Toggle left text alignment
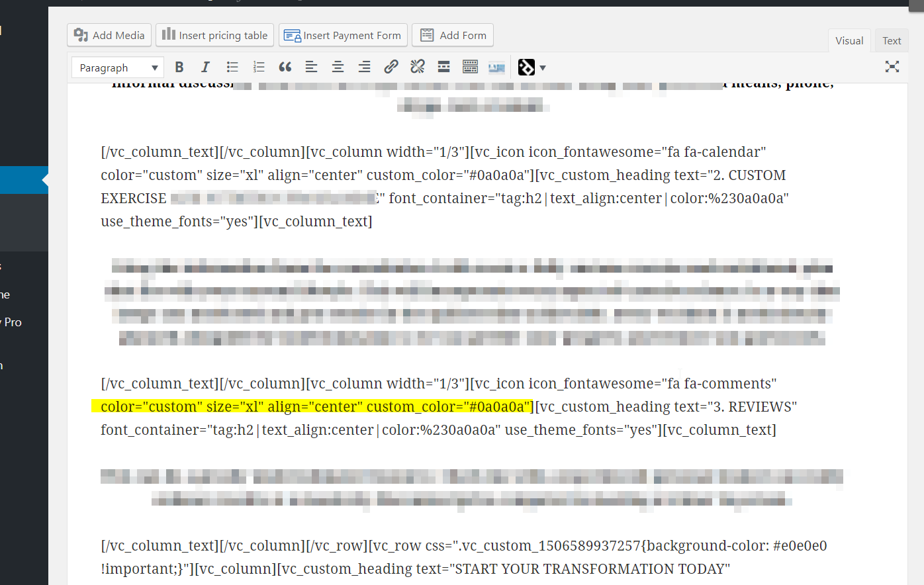Viewport: 924px width, 585px height. pyautogui.click(x=311, y=67)
